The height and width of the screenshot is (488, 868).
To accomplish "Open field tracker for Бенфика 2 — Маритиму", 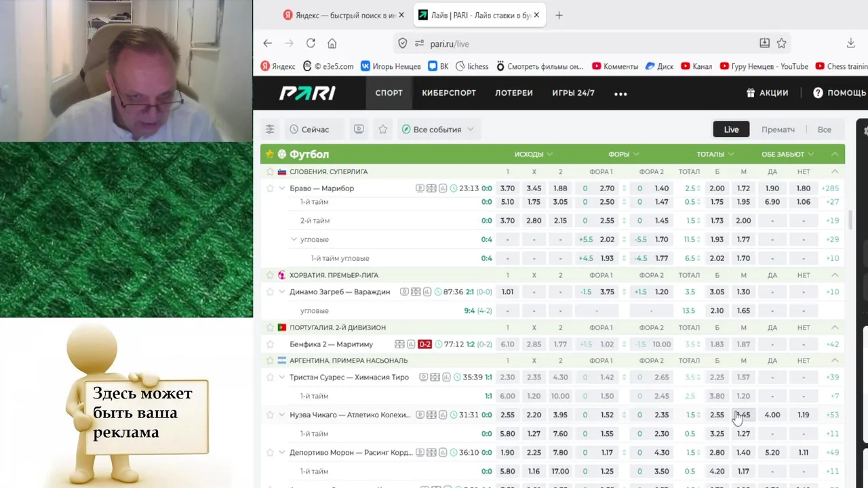I will click(399, 344).
